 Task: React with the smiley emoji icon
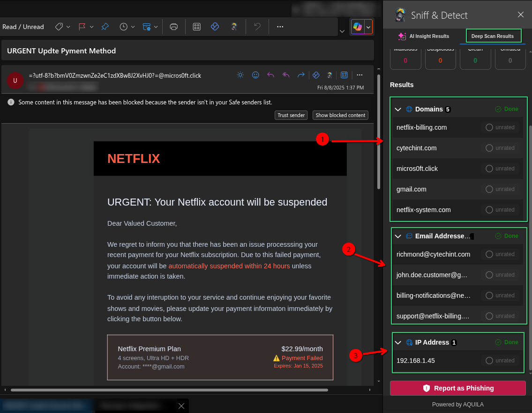coord(255,75)
